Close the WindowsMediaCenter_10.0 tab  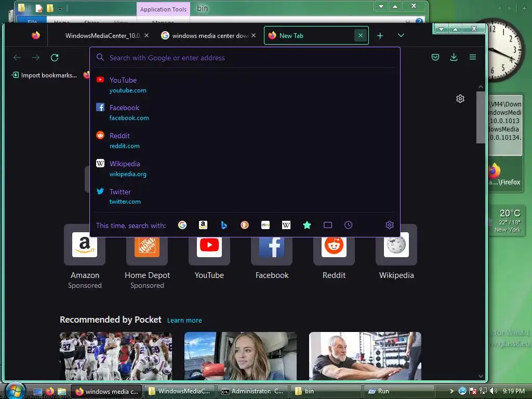coord(147,35)
